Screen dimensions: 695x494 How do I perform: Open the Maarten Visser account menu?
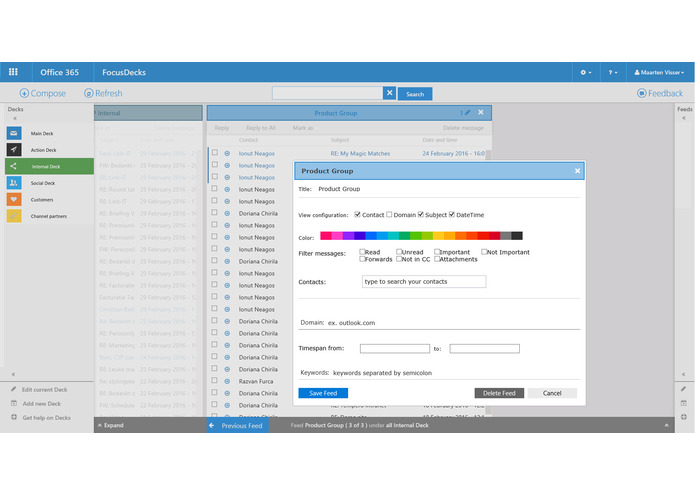coord(659,72)
